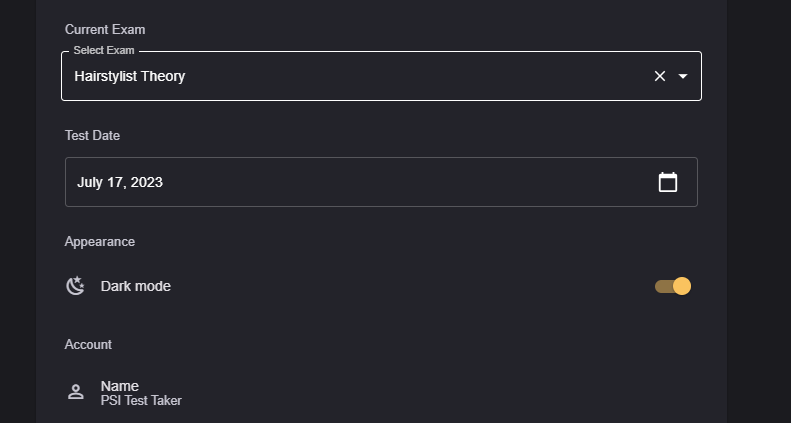Expand the Select Exam dropdown arrow

683,76
